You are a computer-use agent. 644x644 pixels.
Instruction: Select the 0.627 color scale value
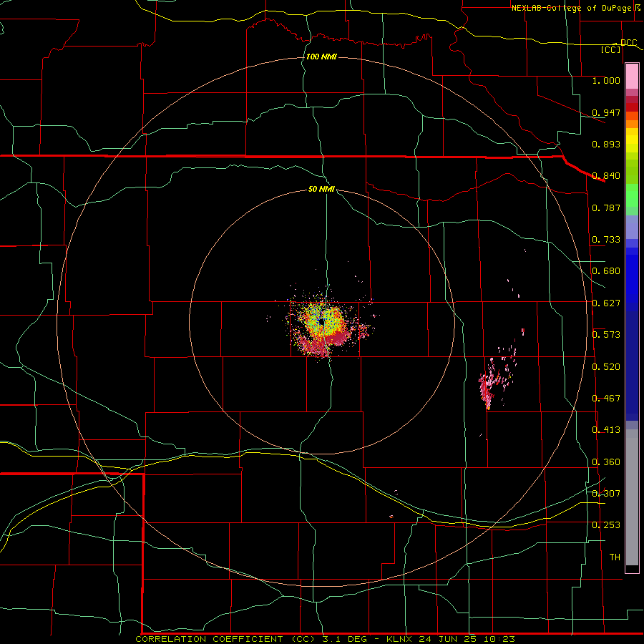point(606,303)
